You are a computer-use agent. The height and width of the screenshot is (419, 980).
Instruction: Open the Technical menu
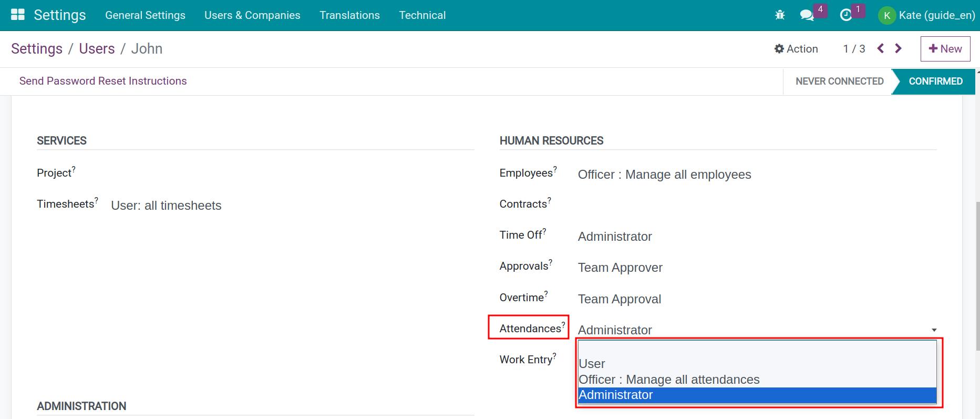[422, 15]
